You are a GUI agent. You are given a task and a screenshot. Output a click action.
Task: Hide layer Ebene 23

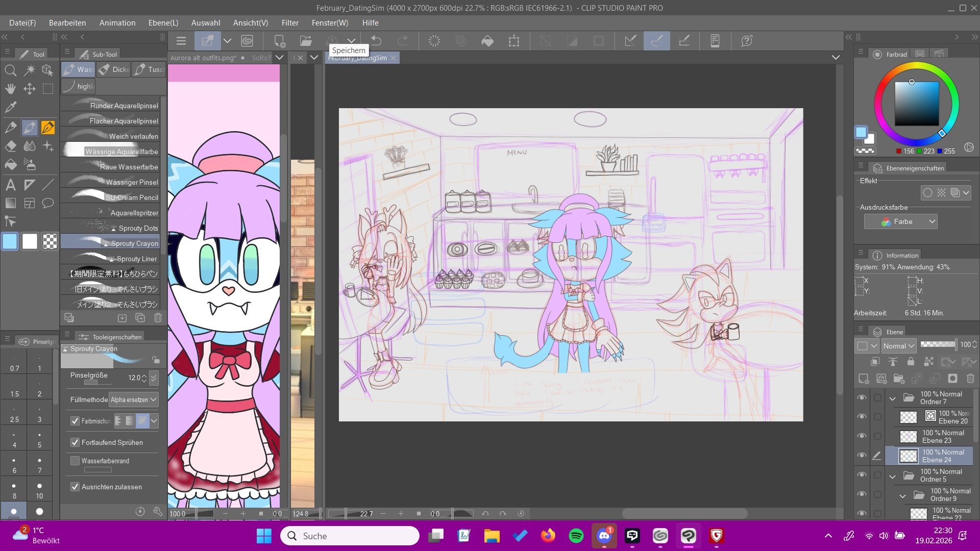[x=862, y=436]
